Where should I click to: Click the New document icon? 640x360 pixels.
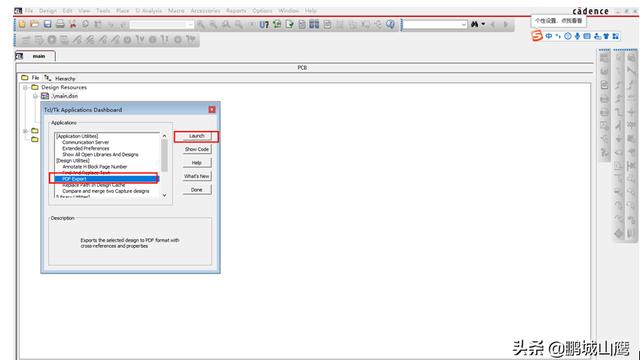pyautogui.click(x=22, y=24)
